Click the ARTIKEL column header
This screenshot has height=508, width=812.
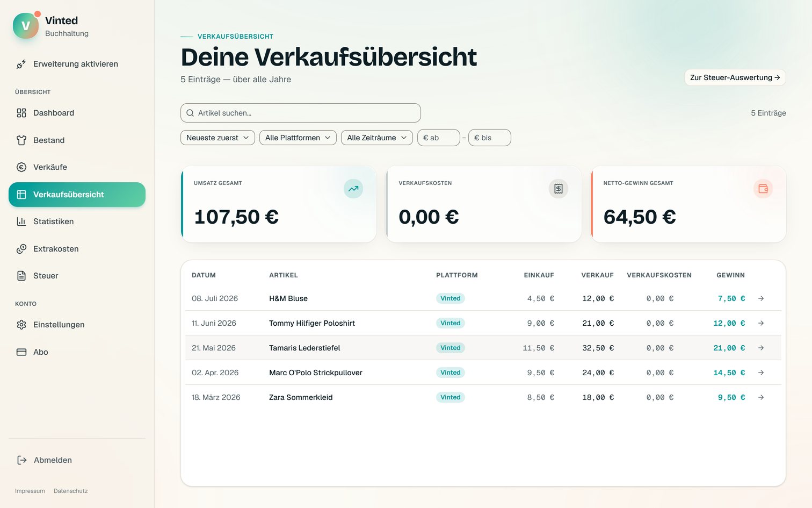pos(284,275)
